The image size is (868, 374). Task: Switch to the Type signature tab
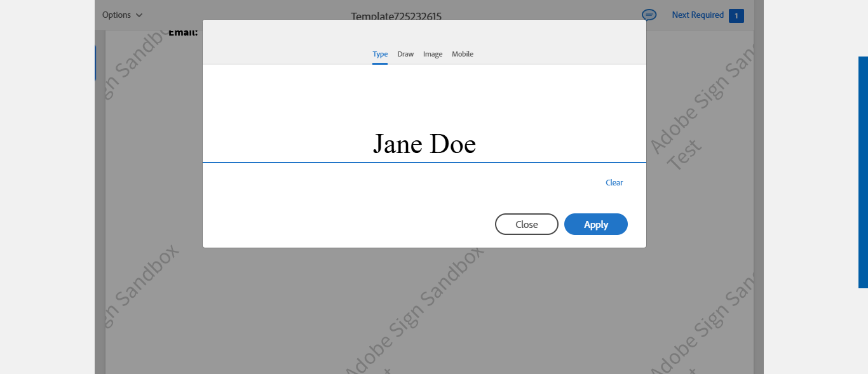380,54
